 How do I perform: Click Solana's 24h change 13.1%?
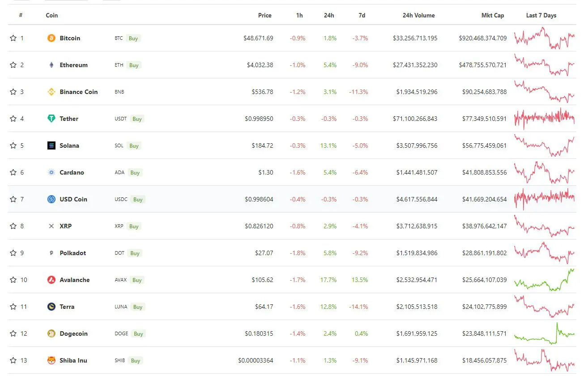click(329, 145)
